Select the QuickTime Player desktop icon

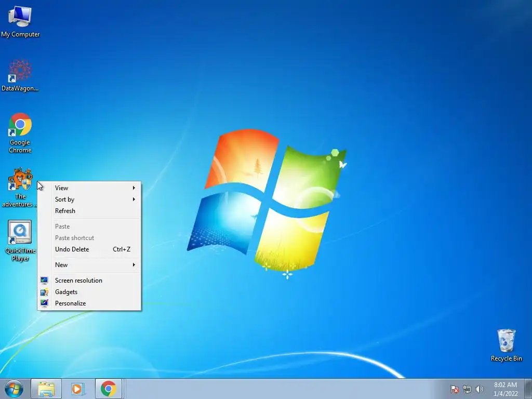[x=20, y=241]
